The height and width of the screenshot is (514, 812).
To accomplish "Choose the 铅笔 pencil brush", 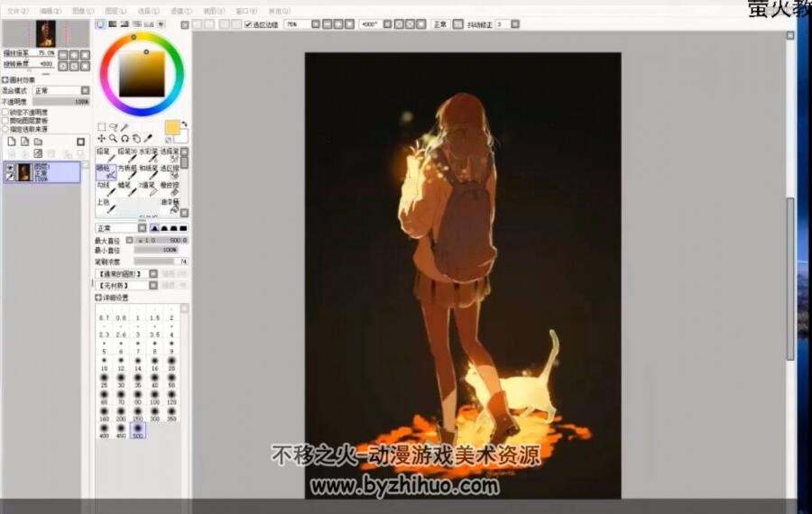I will point(106,155).
